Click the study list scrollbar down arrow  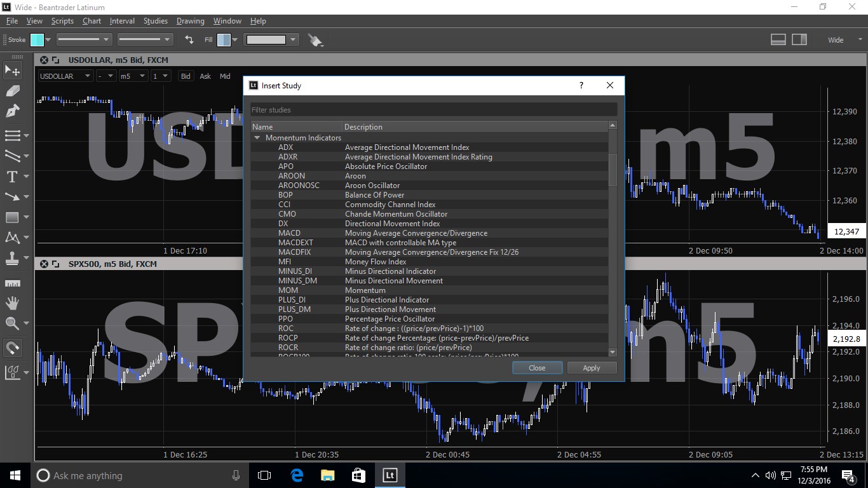pos(613,352)
